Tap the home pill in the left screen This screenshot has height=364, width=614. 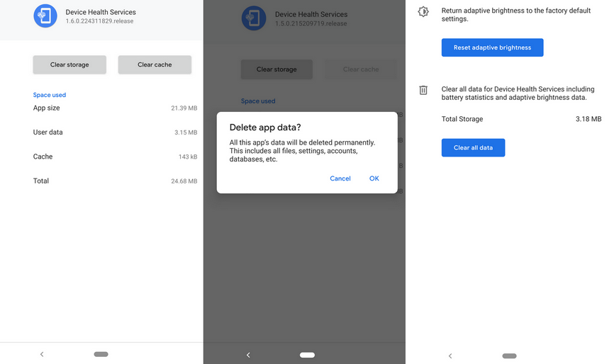[x=101, y=354]
